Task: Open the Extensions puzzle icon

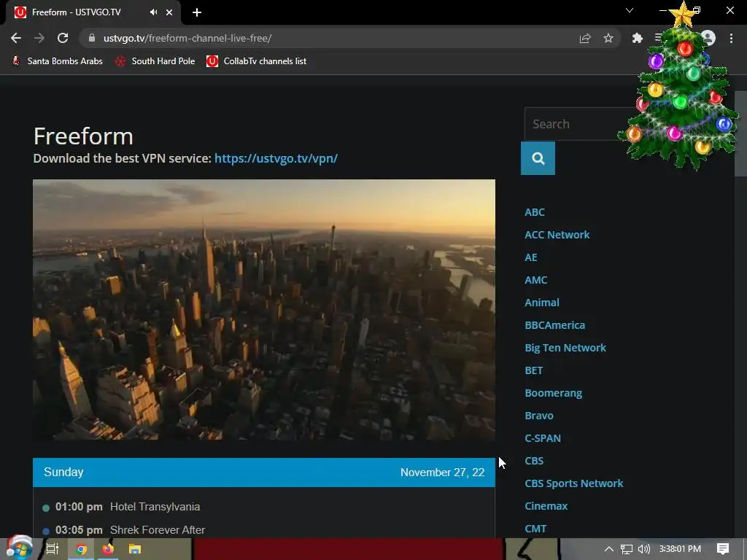Action: point(637,38)
